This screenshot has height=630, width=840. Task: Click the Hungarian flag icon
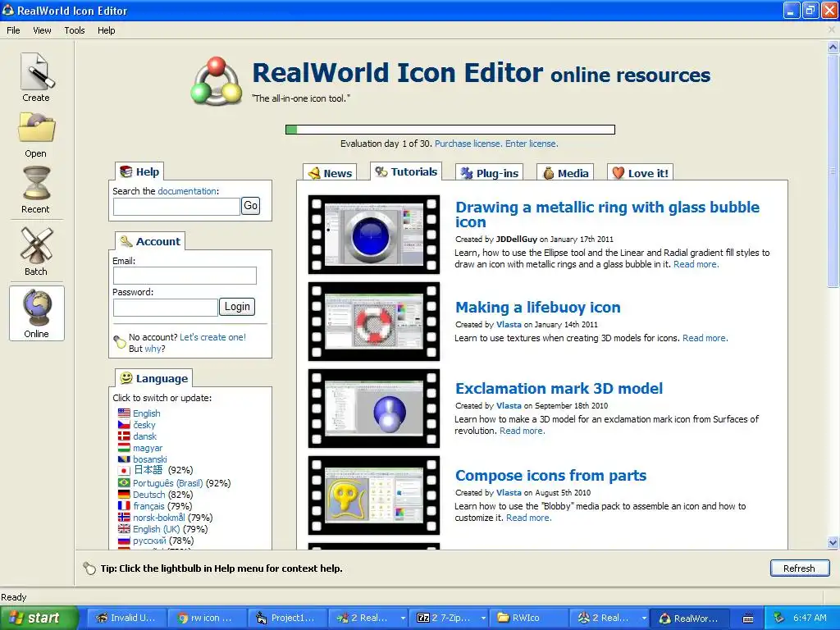[124, 448]
